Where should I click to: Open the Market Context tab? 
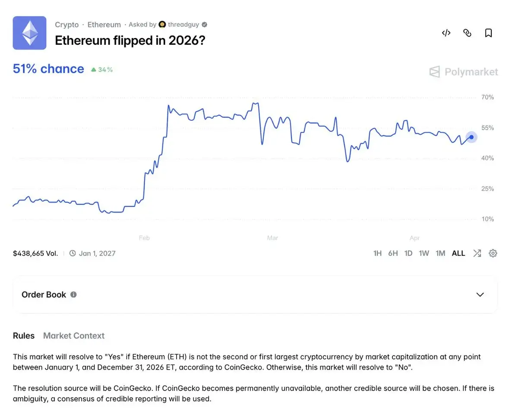[x=74, y=335]
